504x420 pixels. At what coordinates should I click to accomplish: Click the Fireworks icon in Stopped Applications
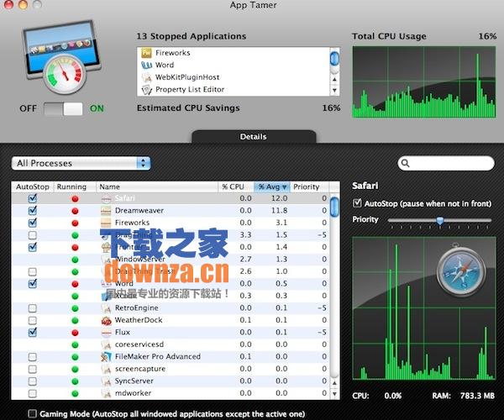146,53
